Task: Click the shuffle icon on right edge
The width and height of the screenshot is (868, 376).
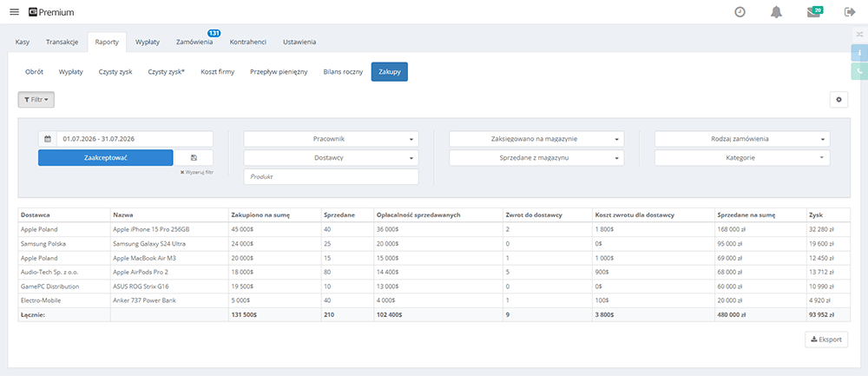Action: 859,35
